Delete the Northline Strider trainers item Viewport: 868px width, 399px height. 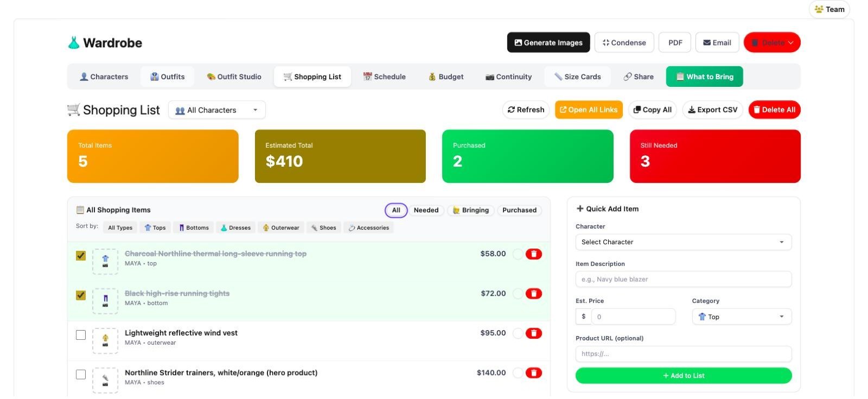[x=534, y=373]
